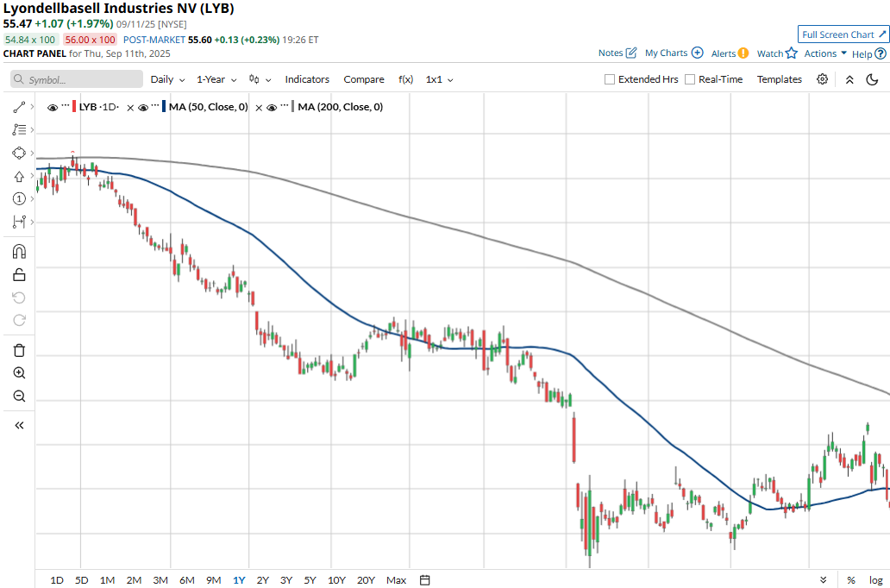890x588 pixels.
Task: Open the Indicators menu
Action: click(x=307, y=79)
